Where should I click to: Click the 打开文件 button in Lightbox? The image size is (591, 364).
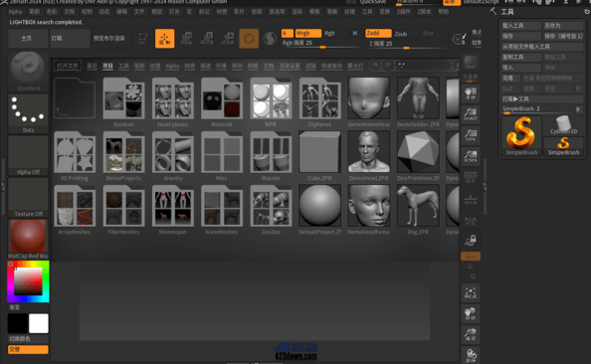tap(68, 66)
